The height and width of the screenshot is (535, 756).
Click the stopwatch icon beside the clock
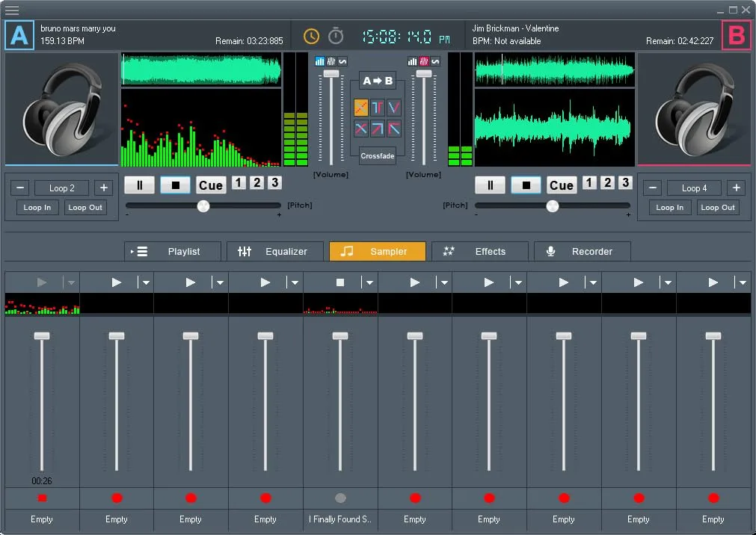[334, 35]
